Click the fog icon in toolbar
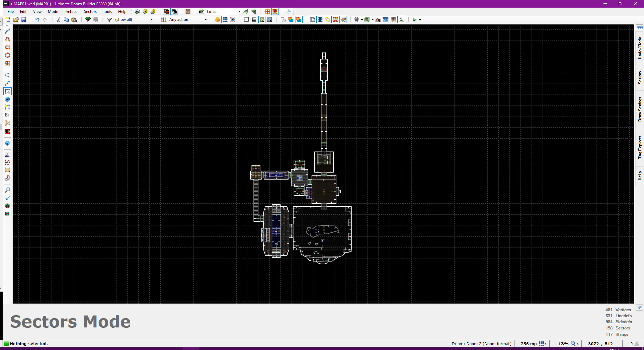Screen dimensions: 644x350 point(378,20)
